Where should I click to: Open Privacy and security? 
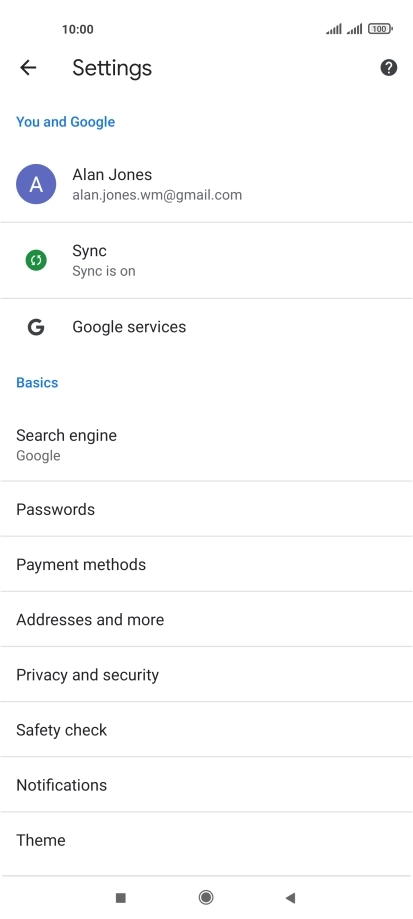pyautogui.click(x=206, y=674)
